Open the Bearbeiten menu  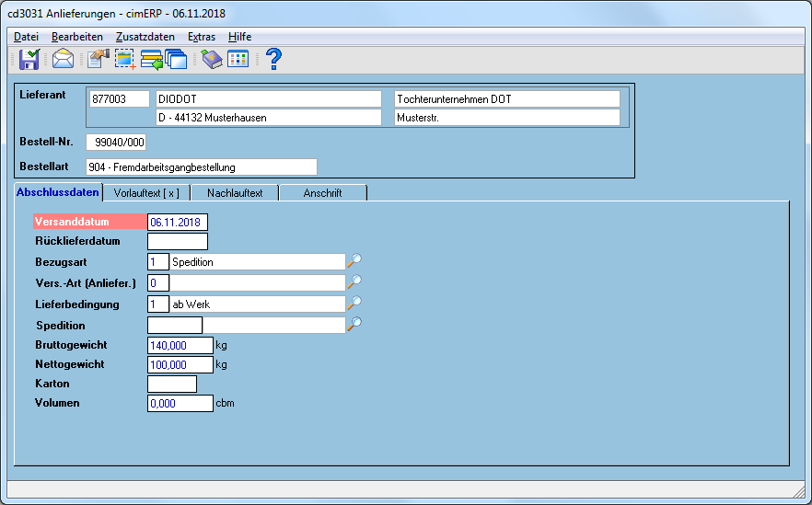coord(77,37)
